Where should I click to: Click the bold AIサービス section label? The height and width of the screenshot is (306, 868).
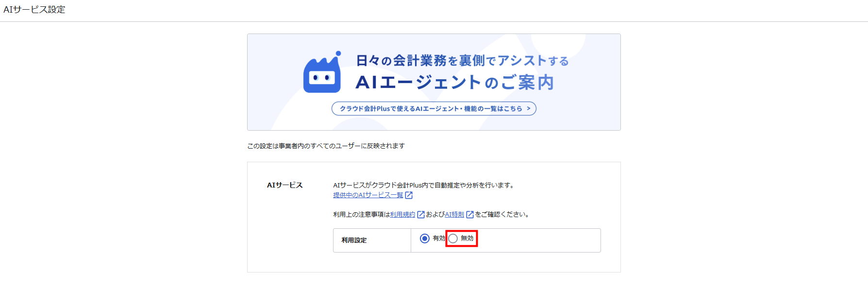tap(284, 185)
